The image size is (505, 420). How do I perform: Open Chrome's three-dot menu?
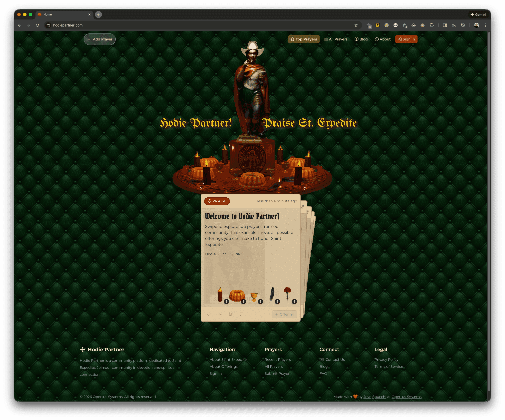[x=486, y=25]
